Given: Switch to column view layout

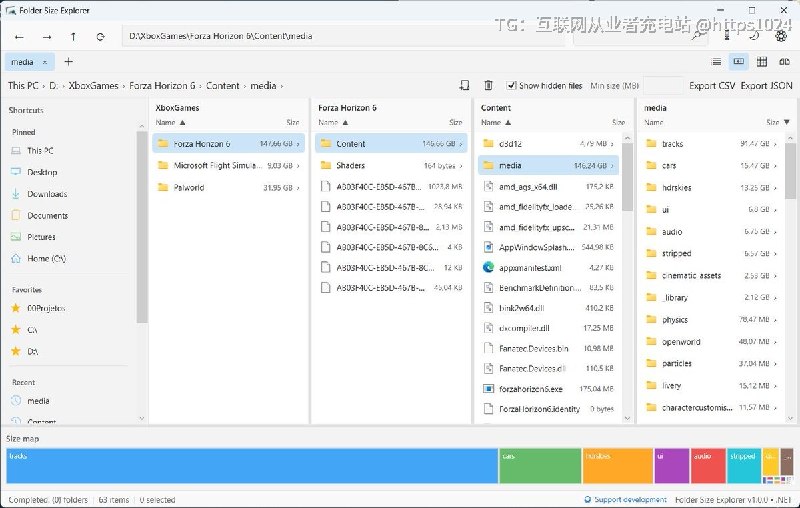Looking at the screenshot, I should tap(739, 62).
